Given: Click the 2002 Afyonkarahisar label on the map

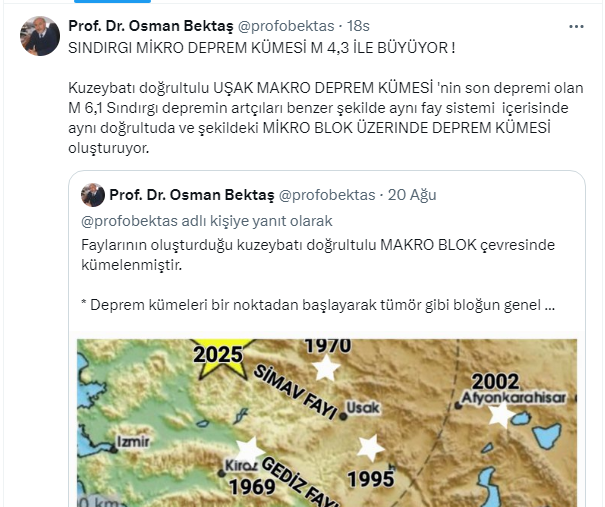Looking at the screenshot, I should click(x=495, y=382).
